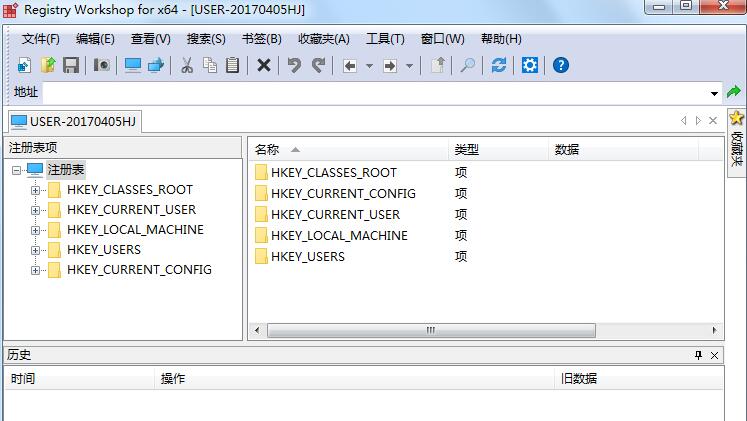Expand HKEY_CURRENT_USER in the tree
The image size is (747, 421).
(35, 210)
